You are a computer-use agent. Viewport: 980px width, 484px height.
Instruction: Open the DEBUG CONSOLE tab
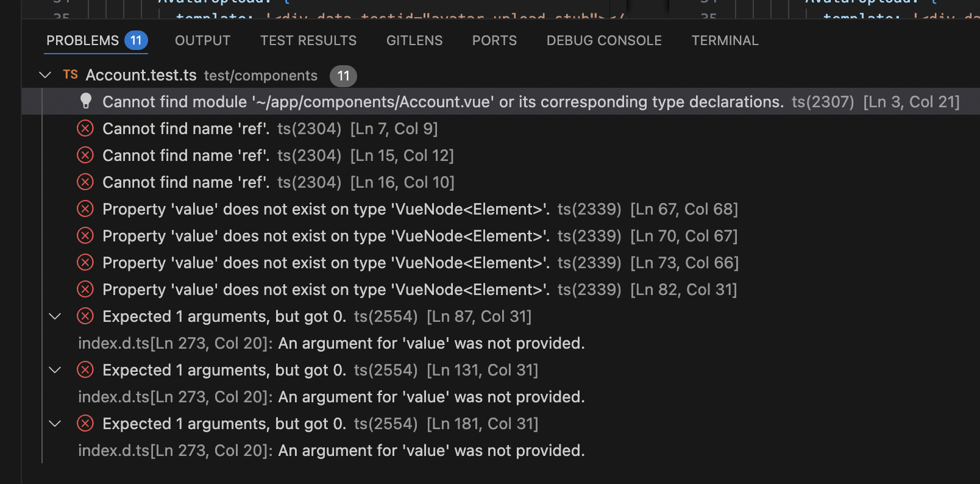point(603,40)
